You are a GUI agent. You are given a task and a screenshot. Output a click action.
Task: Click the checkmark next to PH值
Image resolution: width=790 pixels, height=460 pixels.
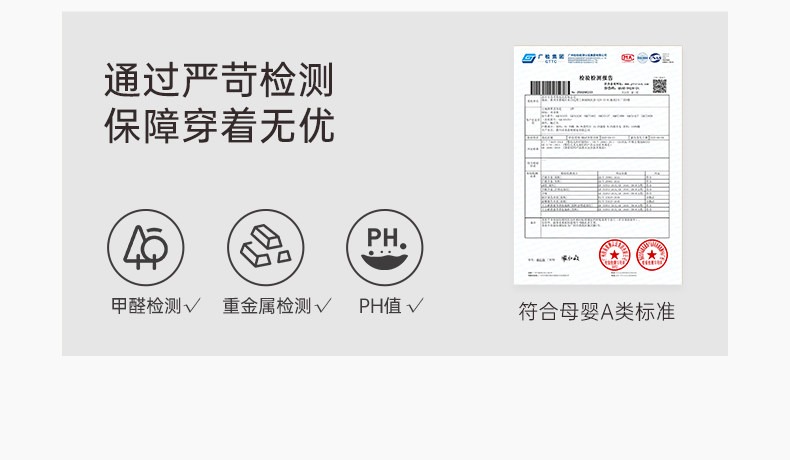[x=415, y=305]
